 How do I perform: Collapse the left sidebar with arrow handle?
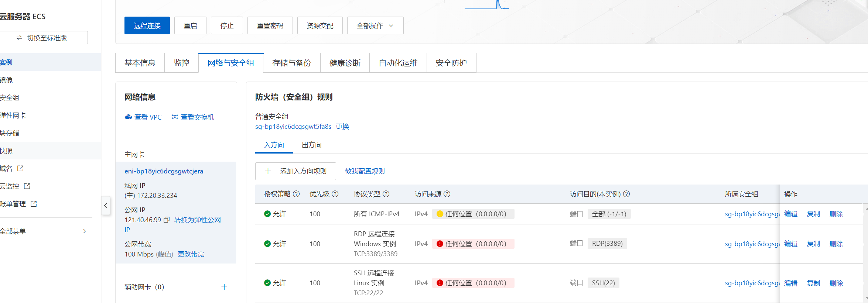[x=106, y=206]
